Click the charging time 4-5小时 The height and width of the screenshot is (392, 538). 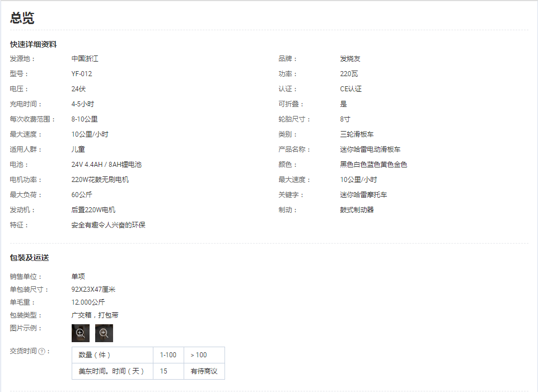(x=83, y=104)
